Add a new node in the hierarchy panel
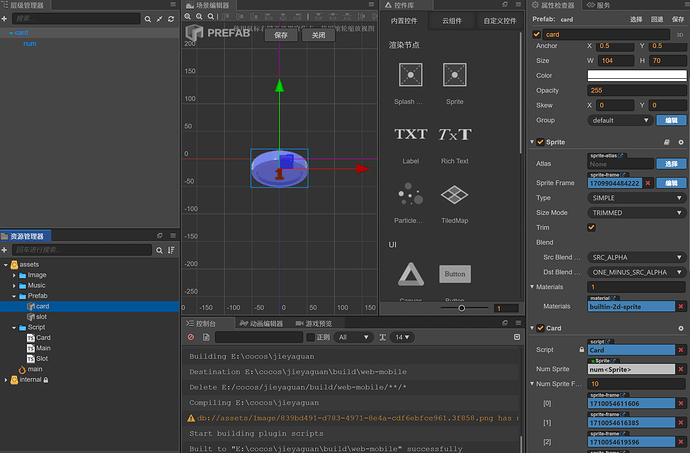690x453 pixels. pos(4,19)
